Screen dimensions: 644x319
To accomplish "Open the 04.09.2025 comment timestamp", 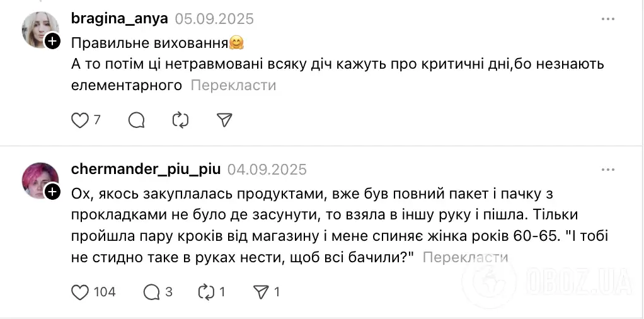I will pyautogui.click(x=267, y=169).
